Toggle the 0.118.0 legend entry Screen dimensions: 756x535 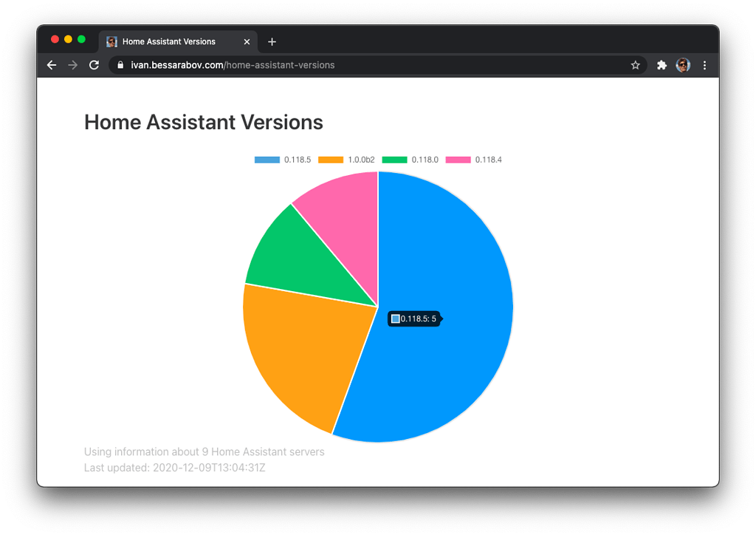pyautogui.click(x=408, y=160)
